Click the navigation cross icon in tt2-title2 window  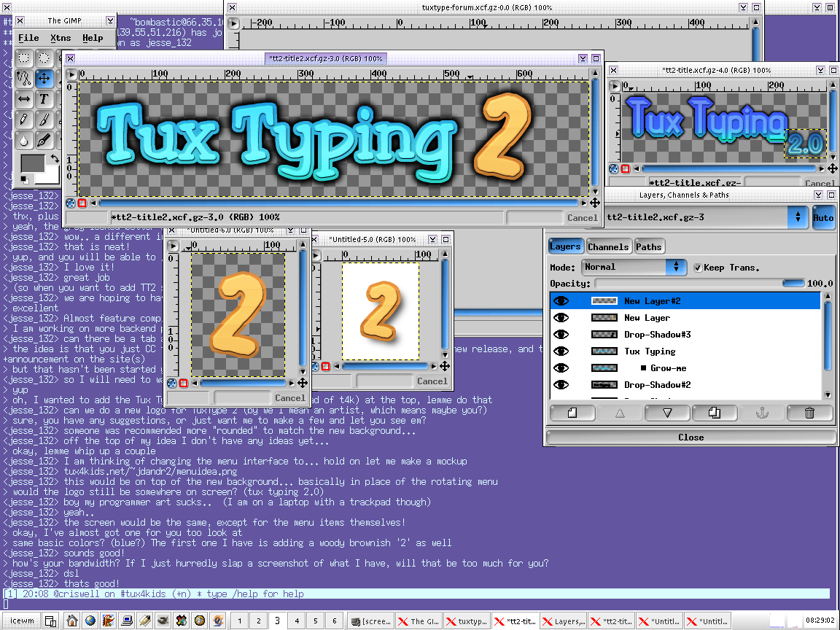click(x=595, y=203)
